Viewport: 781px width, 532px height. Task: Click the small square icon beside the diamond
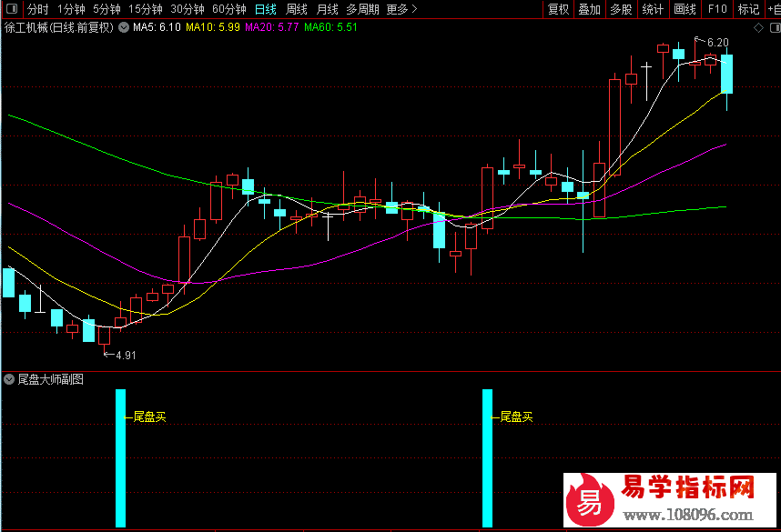(772, 27)
